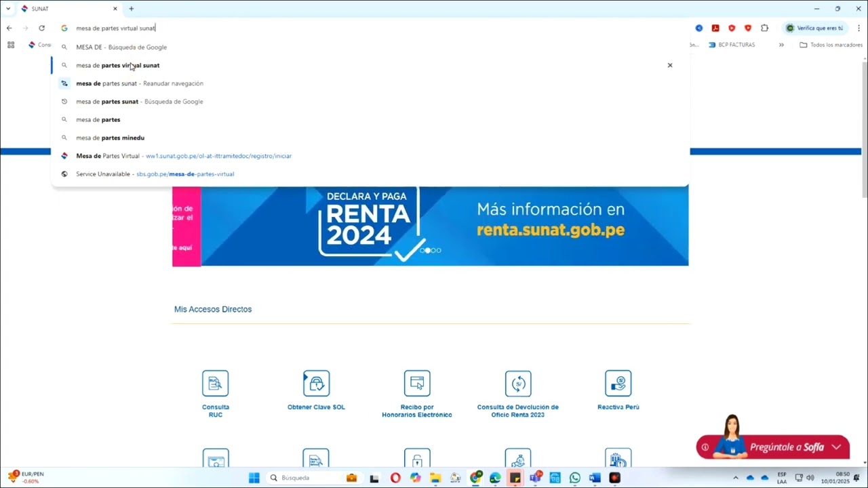868x488 pixels.
Task: Open WhatsApp from taskbar
Action: click(x=575, y=478)
